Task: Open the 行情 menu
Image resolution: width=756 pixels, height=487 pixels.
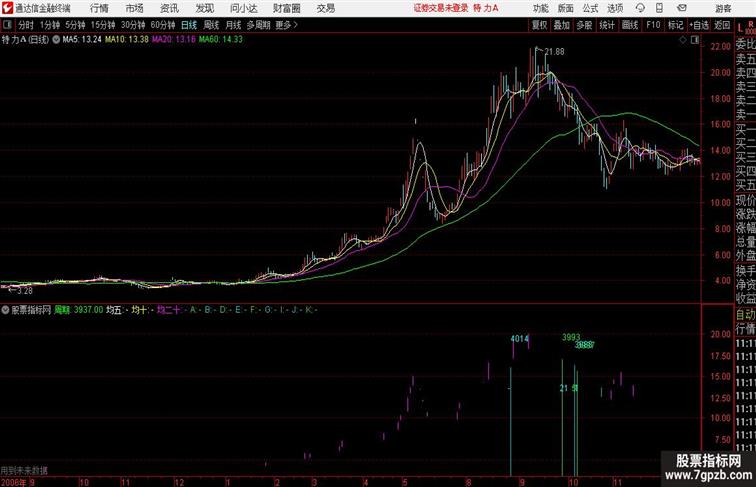Action: (99, 8)
